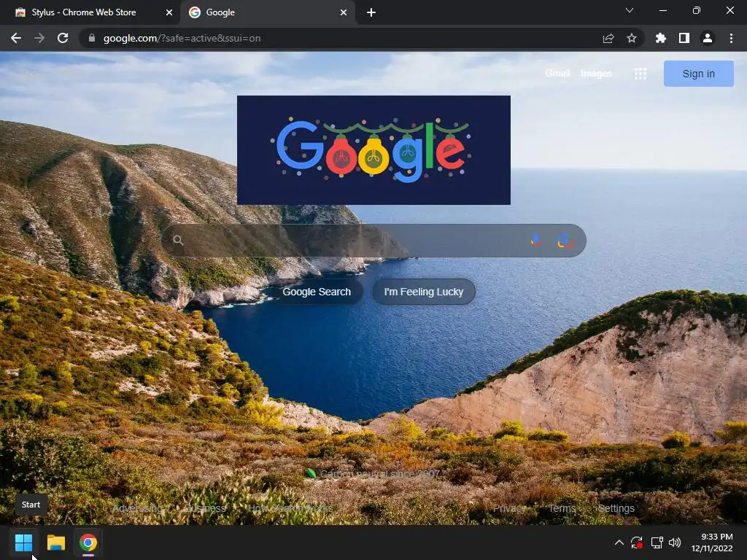Open Terms footer link
This screenshot has height=560, width=747.
click(562, 508)
